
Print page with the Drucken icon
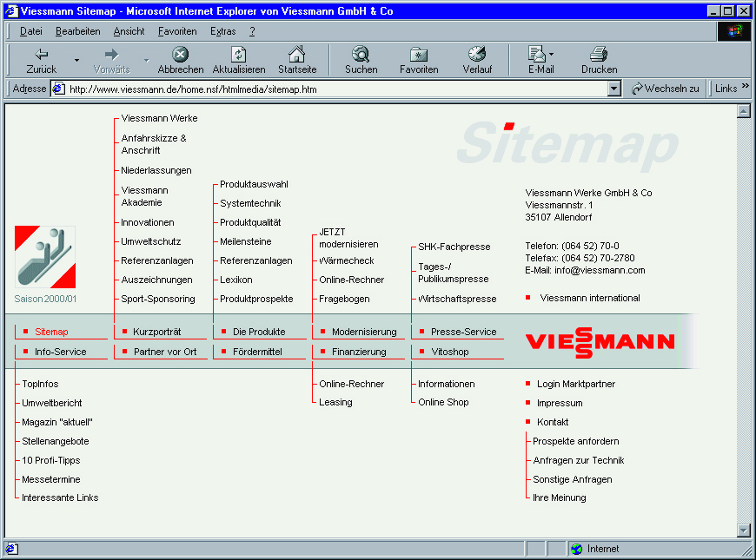[599, 54]
